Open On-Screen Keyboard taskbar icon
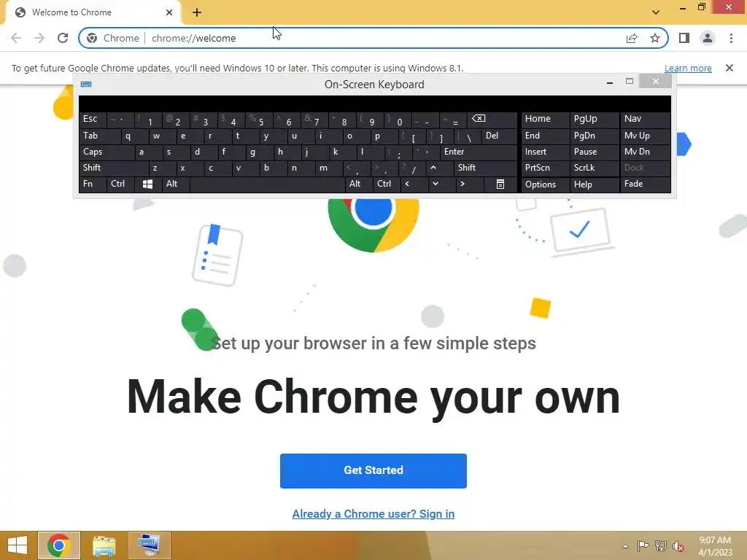The image size is (747, 560). 149,545
